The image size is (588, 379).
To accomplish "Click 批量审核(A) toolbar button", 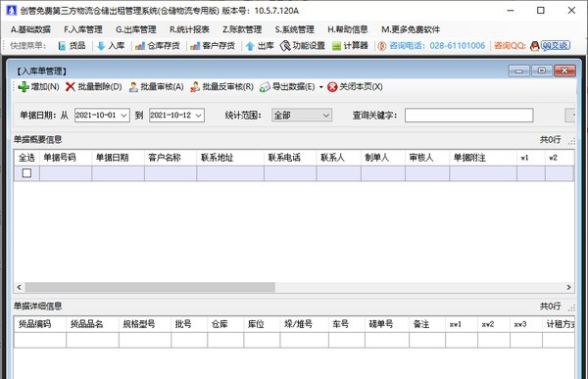I will (156, 87).
